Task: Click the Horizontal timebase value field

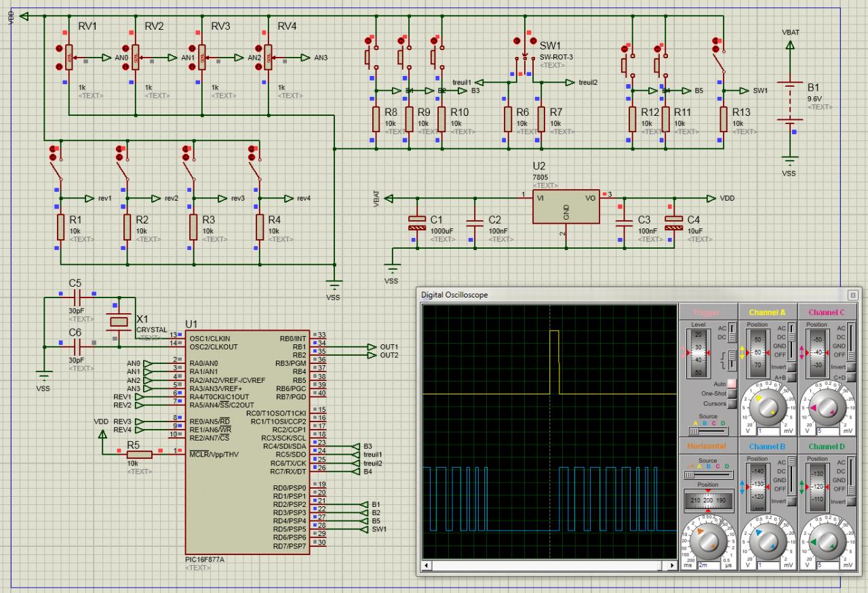Action: tap(708, 564)
